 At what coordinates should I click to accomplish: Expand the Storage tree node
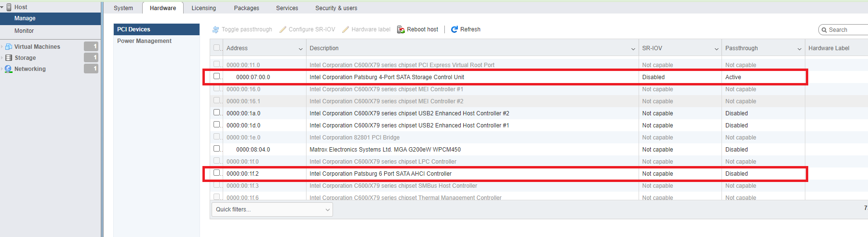2,58
